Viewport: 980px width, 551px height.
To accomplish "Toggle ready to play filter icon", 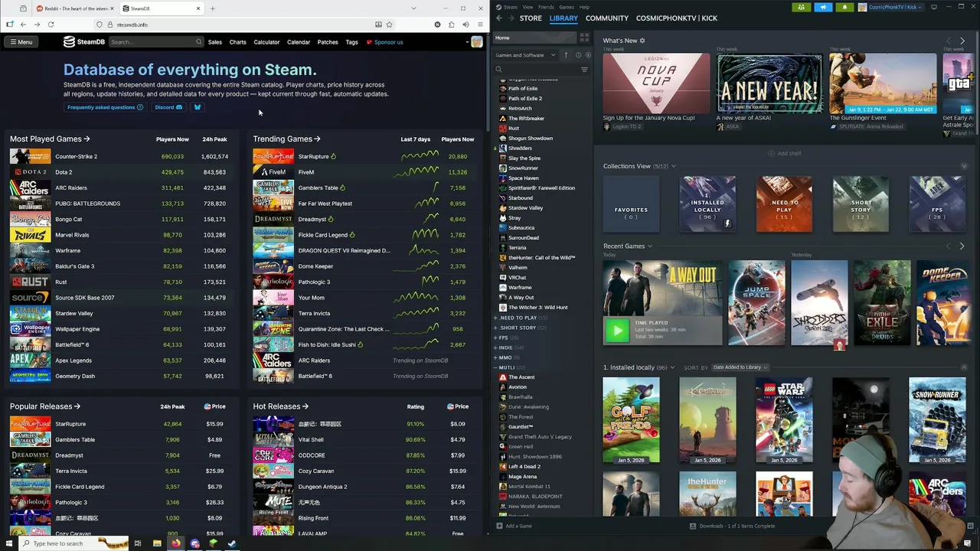I will click(x=588, y=55).
